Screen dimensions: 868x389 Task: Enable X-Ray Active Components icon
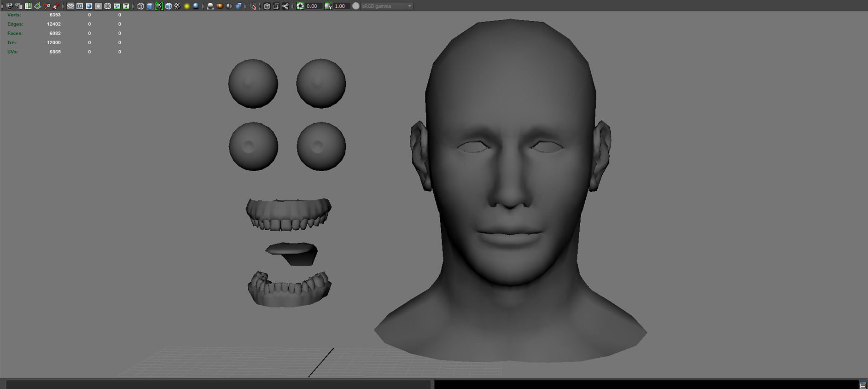276,6
